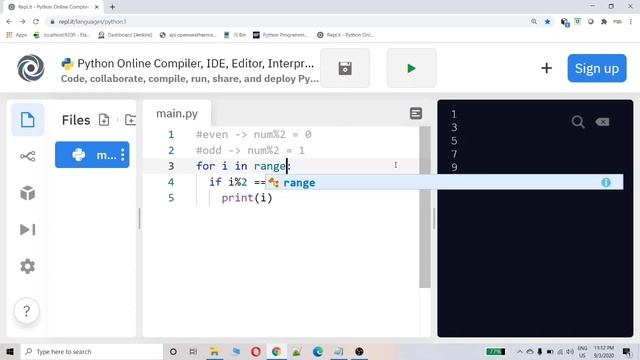Screen dimensions: 640x360
Task: Open the three-dot menu on main.py file
Action: tap(122, 155)
